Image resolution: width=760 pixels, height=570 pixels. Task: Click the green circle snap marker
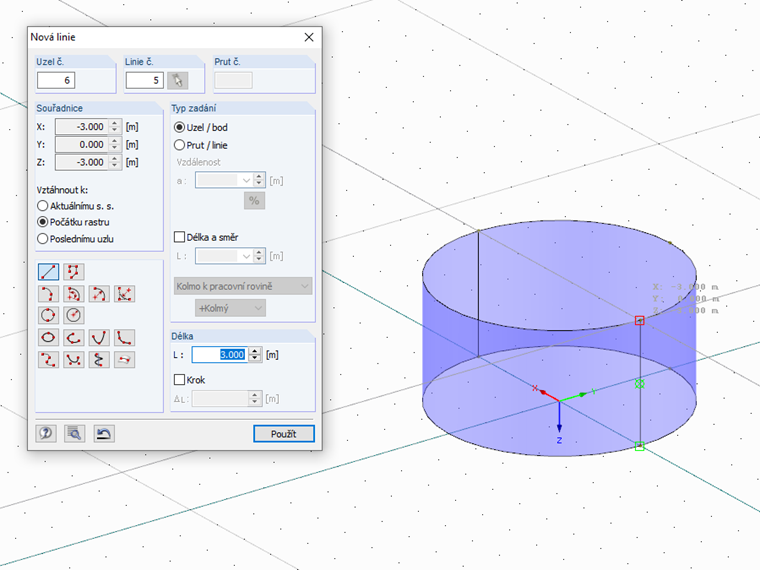click(640, 384)
